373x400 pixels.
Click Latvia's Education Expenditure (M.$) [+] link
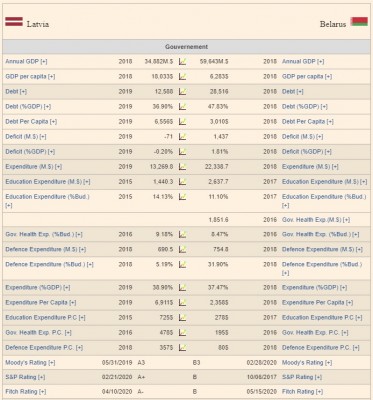[x=48, y=182]
